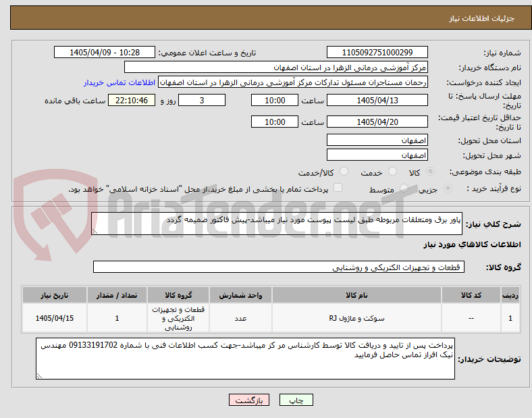This screenshot has width=532, height=418.
Task: Click the description textarea resize handle
Action: (x=95, y=232)
